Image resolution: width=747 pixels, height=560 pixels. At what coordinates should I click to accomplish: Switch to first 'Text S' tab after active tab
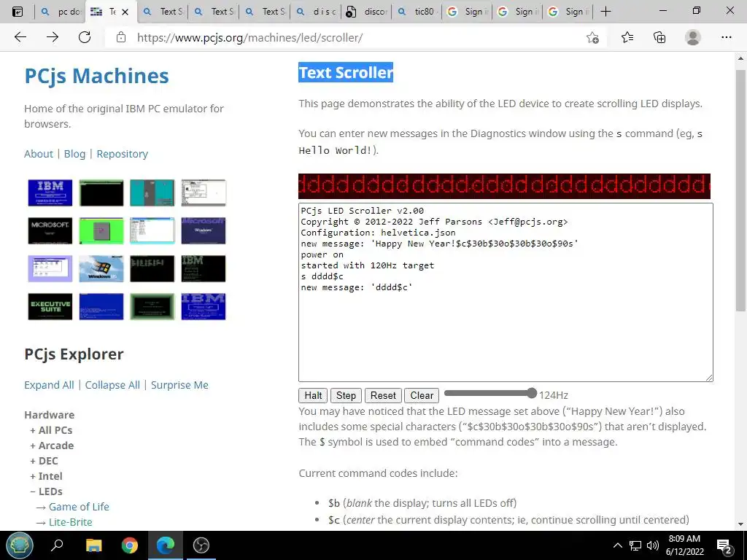[163, 12]
